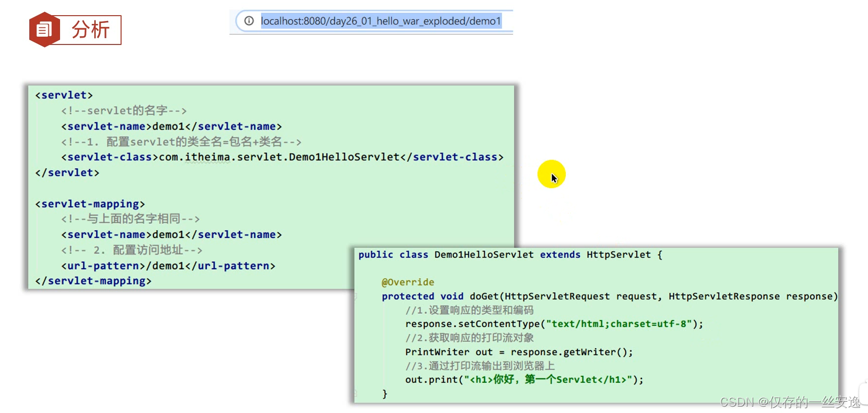The height and width of the screenshot is (413, 868).
Task: Click the URL localhost:8080/day26_01_hello_war_exploded/demo1
Action: (381, 21)
